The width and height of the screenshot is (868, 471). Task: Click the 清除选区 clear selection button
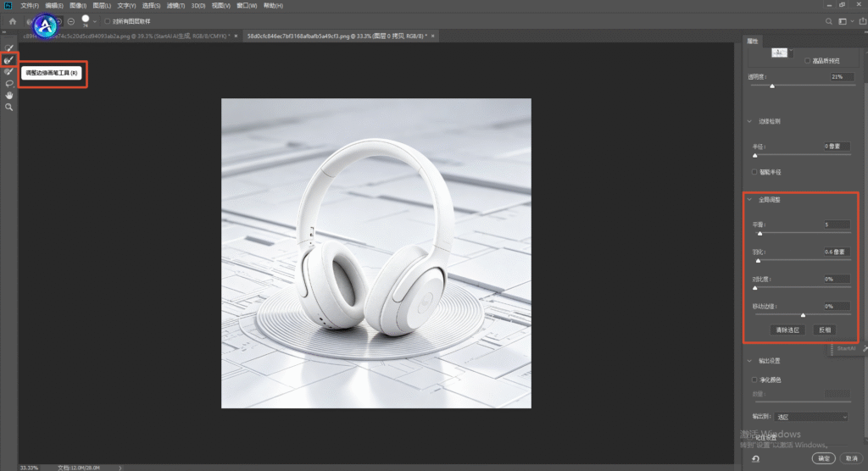pyautogui.click(x=787, y=330)
